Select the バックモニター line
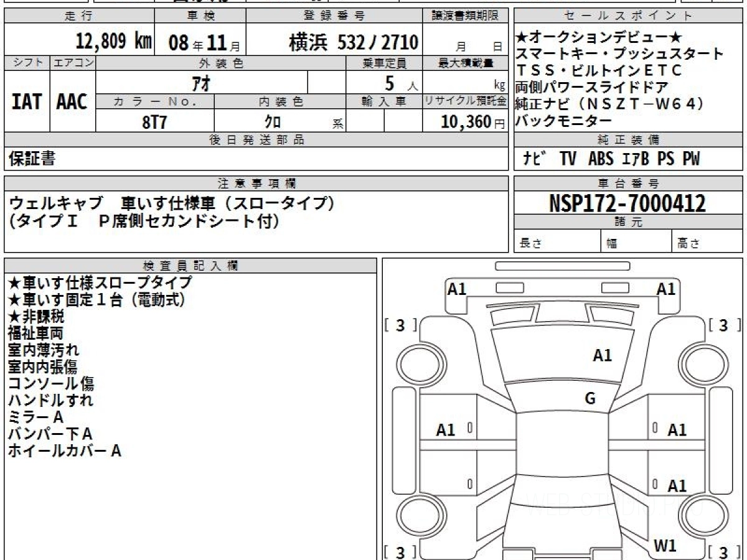 563,121
